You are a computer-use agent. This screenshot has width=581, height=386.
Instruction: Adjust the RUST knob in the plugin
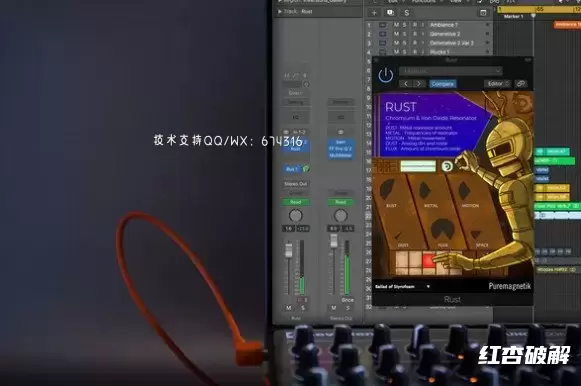click(x=387, y=189)
